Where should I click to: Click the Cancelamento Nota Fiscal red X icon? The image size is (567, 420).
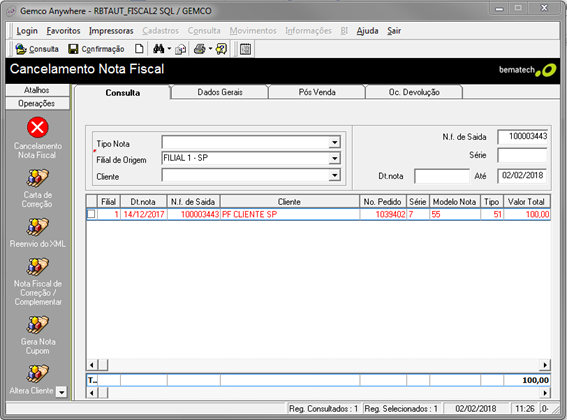(38, 127)
